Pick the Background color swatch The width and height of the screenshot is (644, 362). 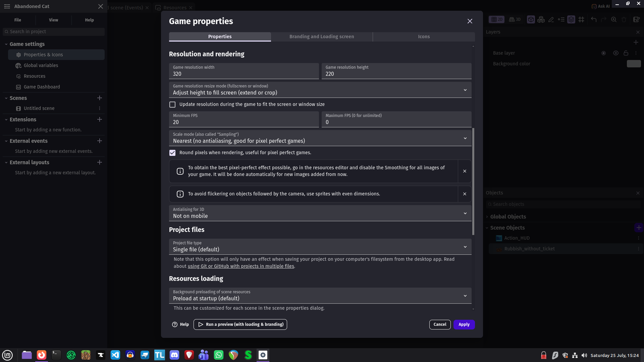click(634, 64)
